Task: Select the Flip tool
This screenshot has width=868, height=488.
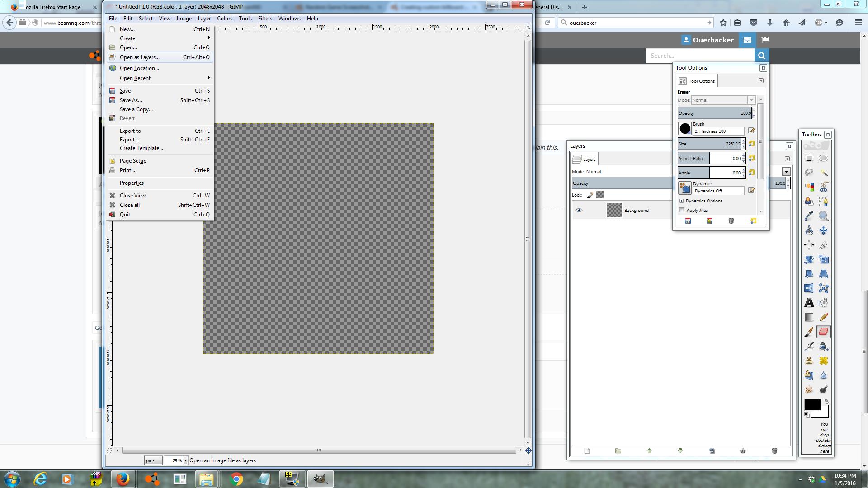Action: [809, 288]
